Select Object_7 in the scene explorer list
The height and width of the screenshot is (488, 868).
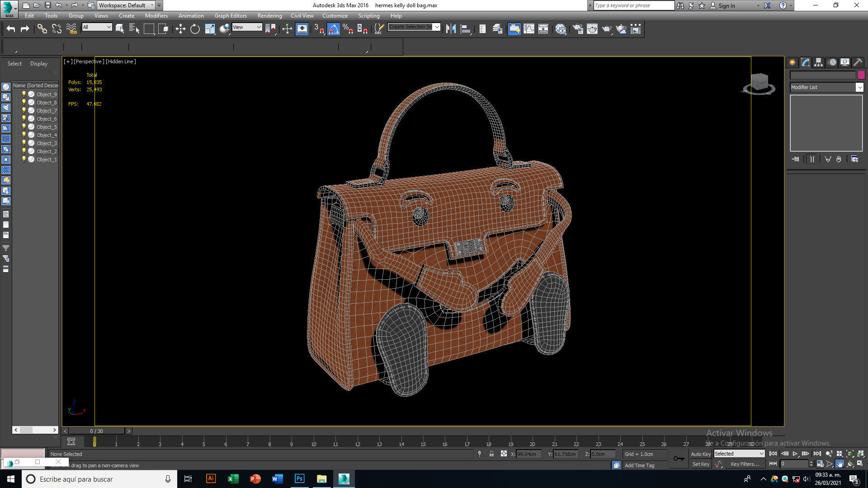(x=47, y=111)
